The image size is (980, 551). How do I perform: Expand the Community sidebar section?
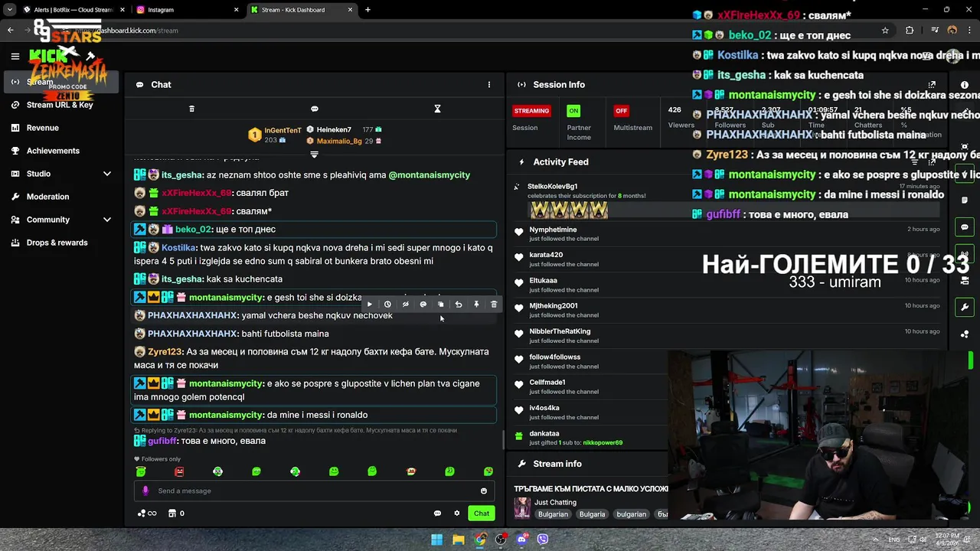point(107,220)
